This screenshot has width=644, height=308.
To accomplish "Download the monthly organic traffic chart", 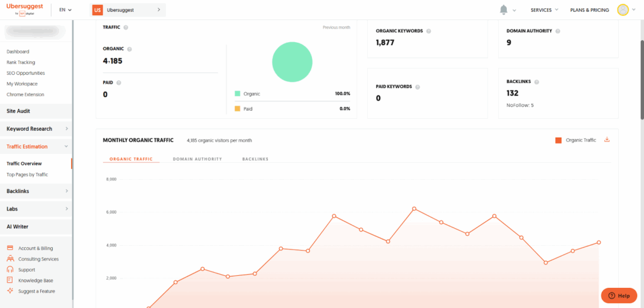I will tap(607, 140).
